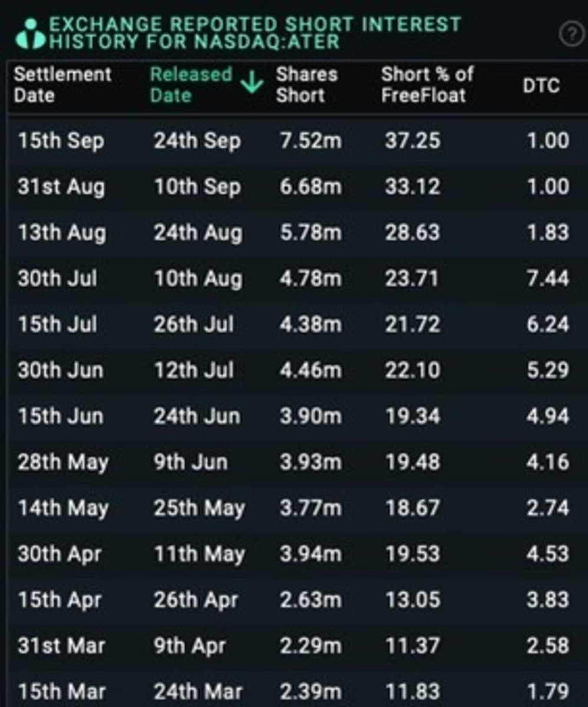The width and height of the screenshot is (588, 707).
Task: Click the 21.72 short percent value
Action: pos(412,324)
